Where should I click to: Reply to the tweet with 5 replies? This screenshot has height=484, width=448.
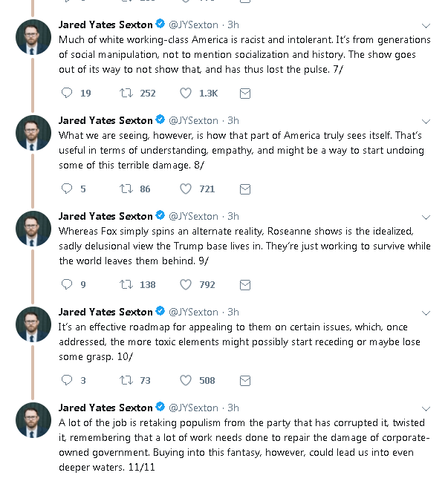click(67, 189)
